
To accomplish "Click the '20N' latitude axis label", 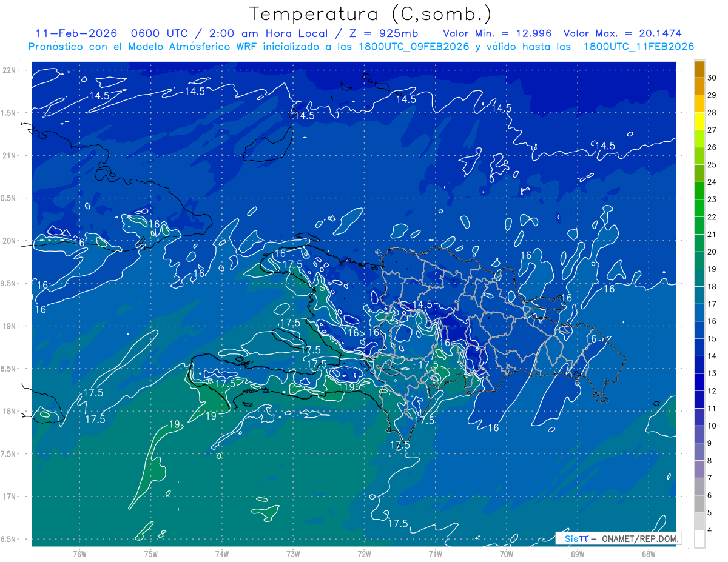I will (10, 241).
